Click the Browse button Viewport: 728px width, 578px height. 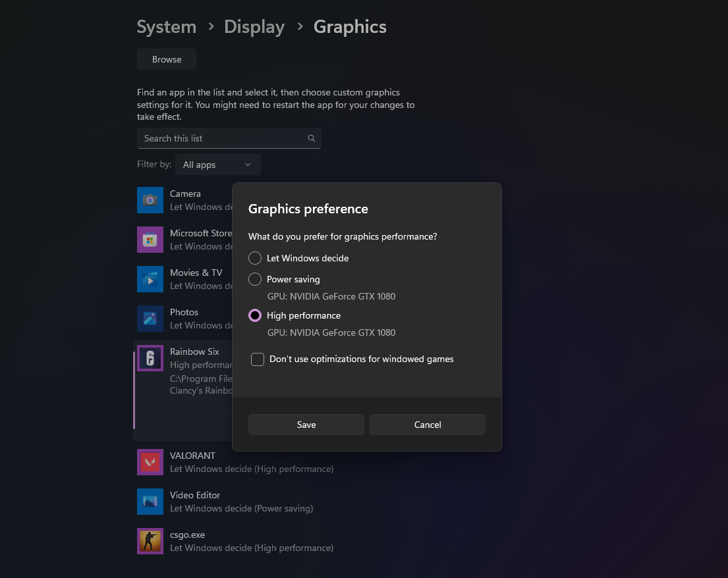[x=167, y=59]
